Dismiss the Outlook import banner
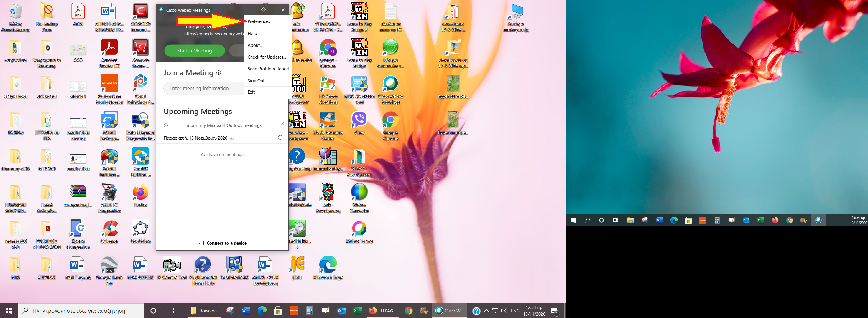Screen dimensions: 868x318 [283, 123]
